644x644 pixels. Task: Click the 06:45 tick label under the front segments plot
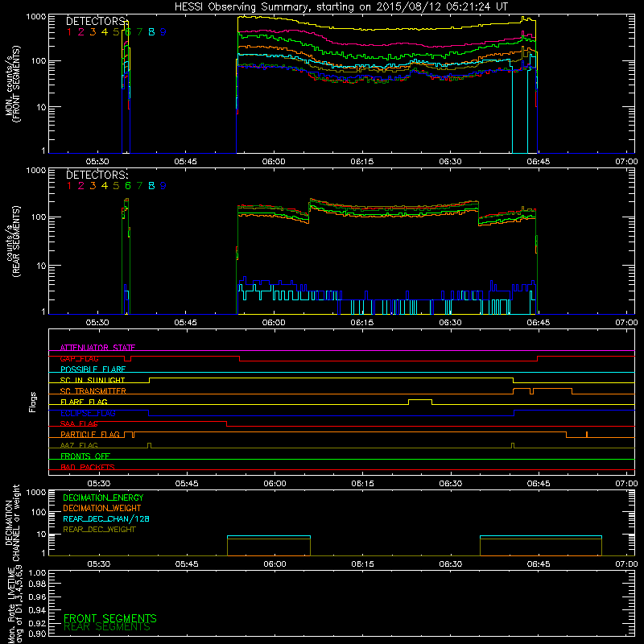point(539,162)
